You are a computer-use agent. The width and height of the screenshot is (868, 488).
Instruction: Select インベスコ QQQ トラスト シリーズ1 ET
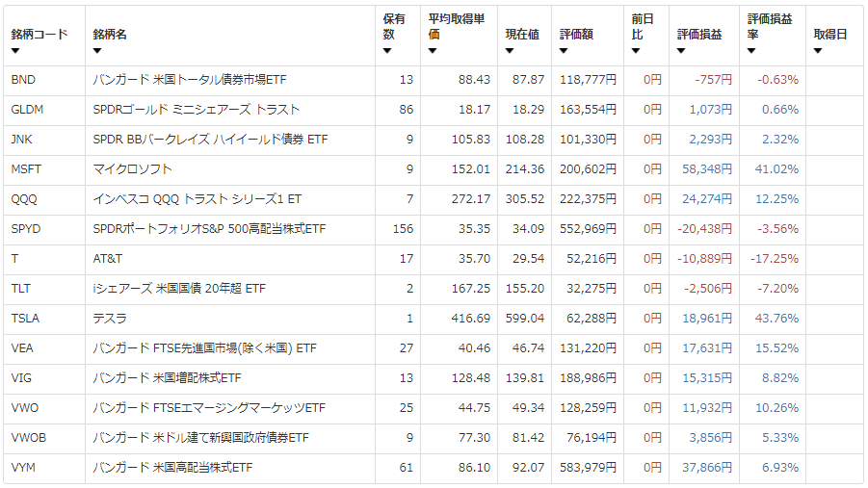(197, 199)
